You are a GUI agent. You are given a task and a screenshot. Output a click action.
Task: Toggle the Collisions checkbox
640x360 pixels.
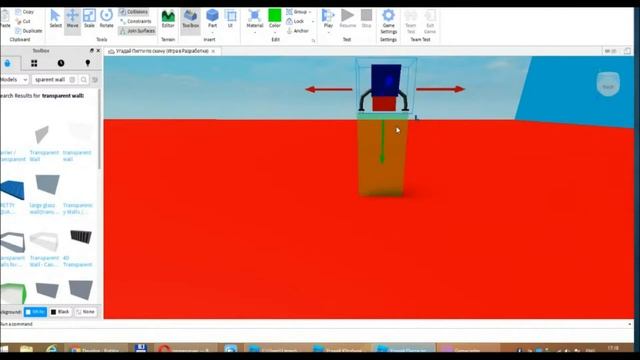[x=134, y=12]
